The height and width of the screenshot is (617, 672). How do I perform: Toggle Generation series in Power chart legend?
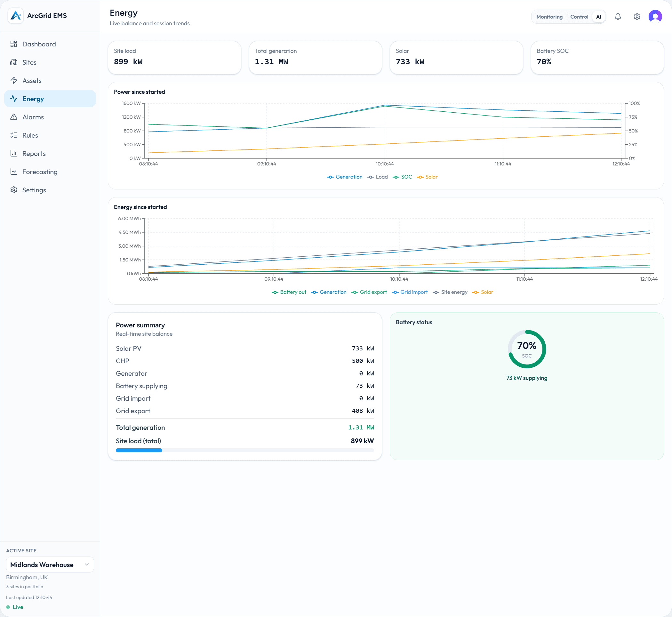tap(345, 177)
